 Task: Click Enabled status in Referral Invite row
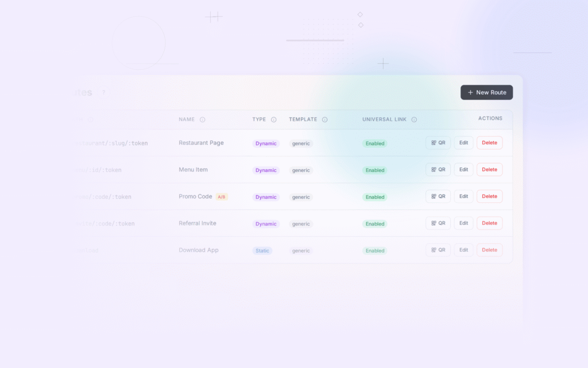[374, 224]
